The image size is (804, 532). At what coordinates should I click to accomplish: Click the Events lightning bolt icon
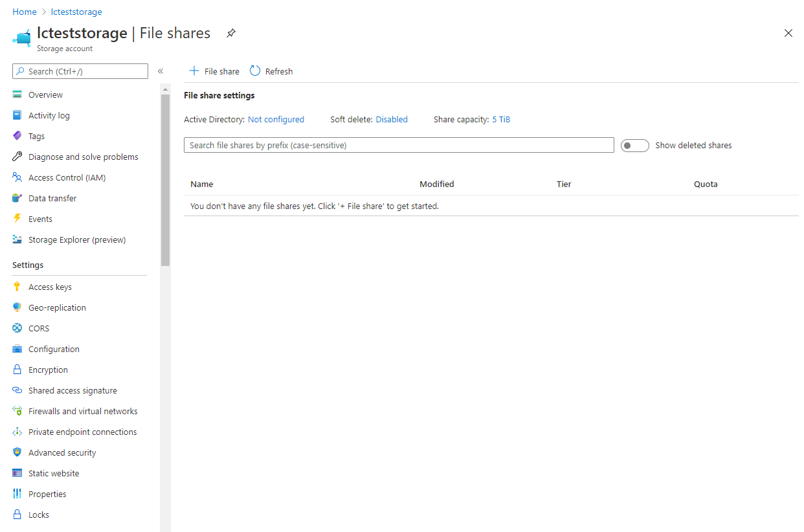17,219
